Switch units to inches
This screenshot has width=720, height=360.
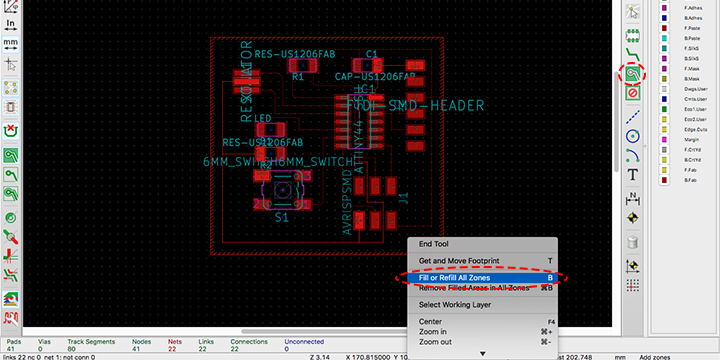point(11,24)
